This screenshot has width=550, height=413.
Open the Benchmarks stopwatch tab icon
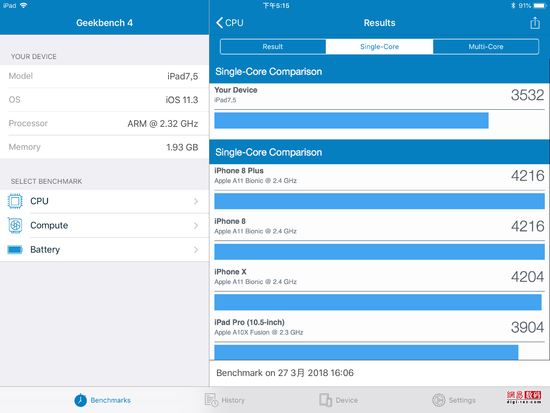click(x=80, y=400)
